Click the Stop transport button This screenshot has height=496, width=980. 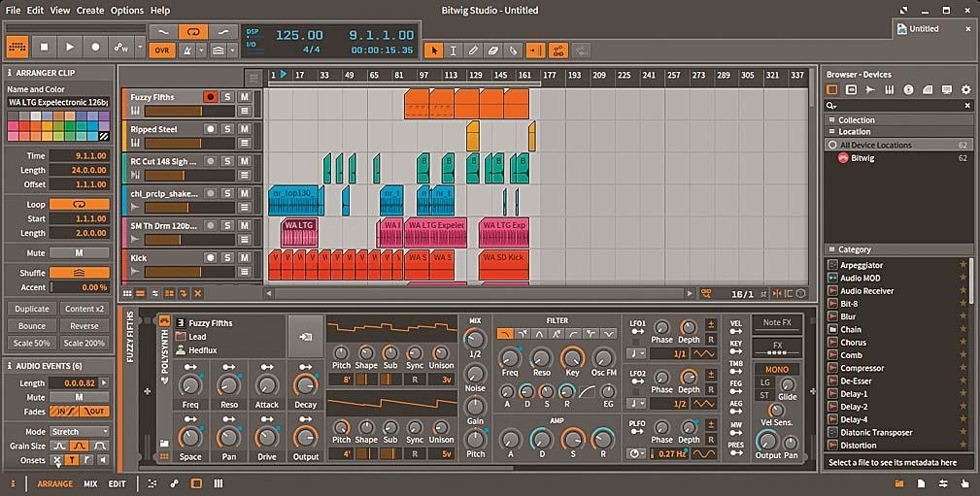tap(44, 47)
